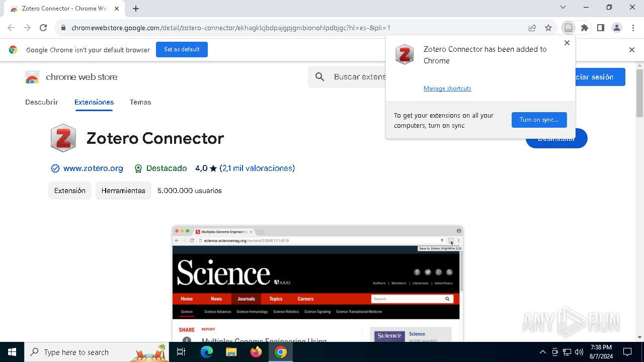Bookmark this page with the star icon
This screenshot has height=362, width=644.
548,28
